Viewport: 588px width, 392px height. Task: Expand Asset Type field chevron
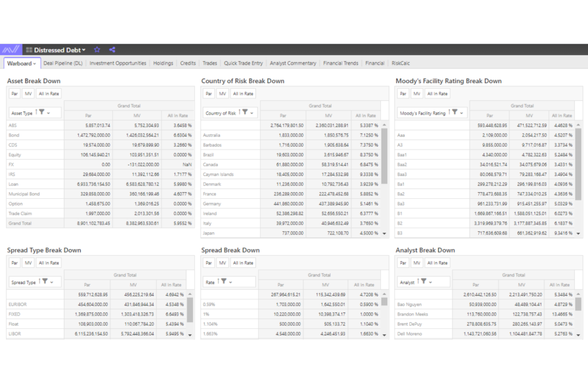[48, 113]
